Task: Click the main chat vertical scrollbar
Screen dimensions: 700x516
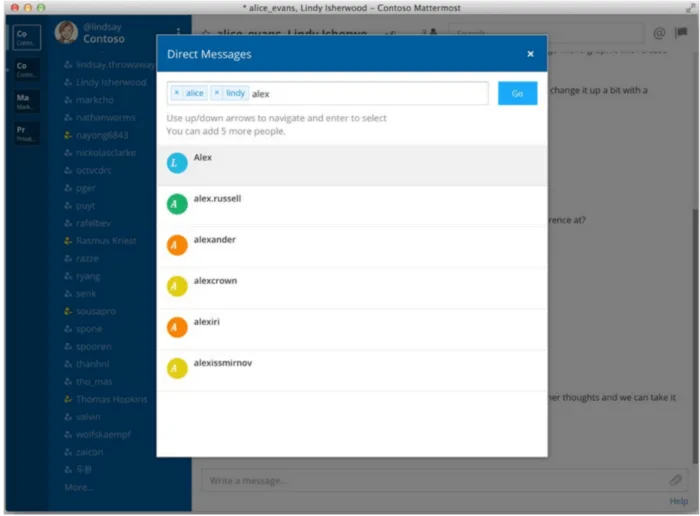Action: [x=695, y=336]
